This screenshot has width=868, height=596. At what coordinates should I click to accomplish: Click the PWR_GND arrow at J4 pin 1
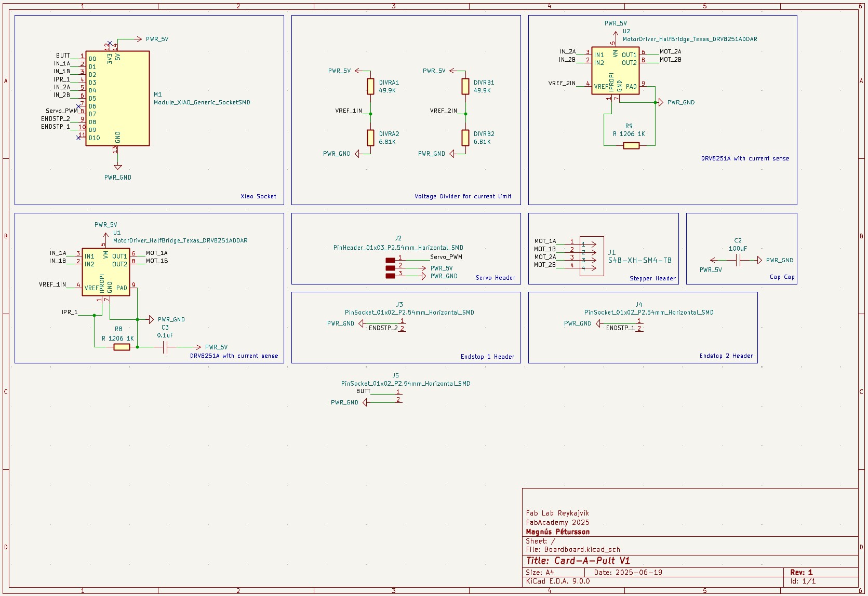598,323
